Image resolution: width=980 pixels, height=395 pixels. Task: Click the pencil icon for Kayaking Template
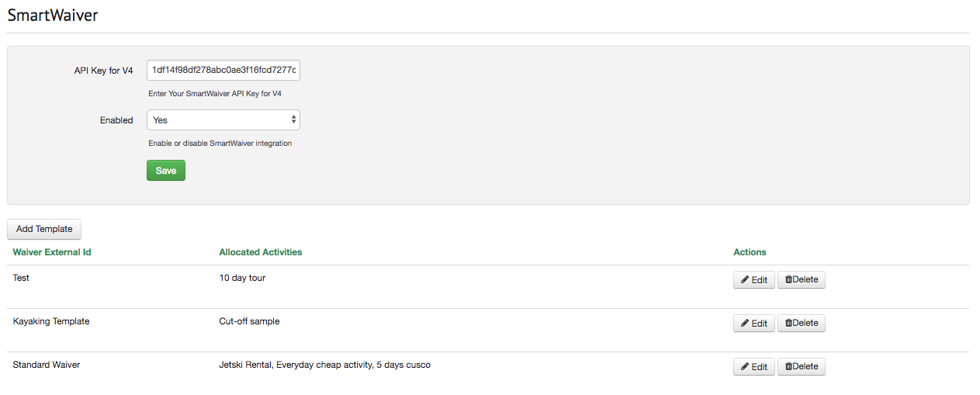[745, 324]
